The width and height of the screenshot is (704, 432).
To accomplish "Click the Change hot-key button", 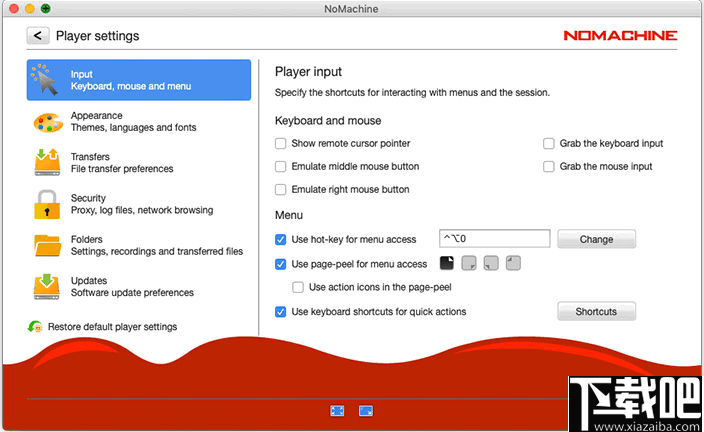I will pos(596,239).
